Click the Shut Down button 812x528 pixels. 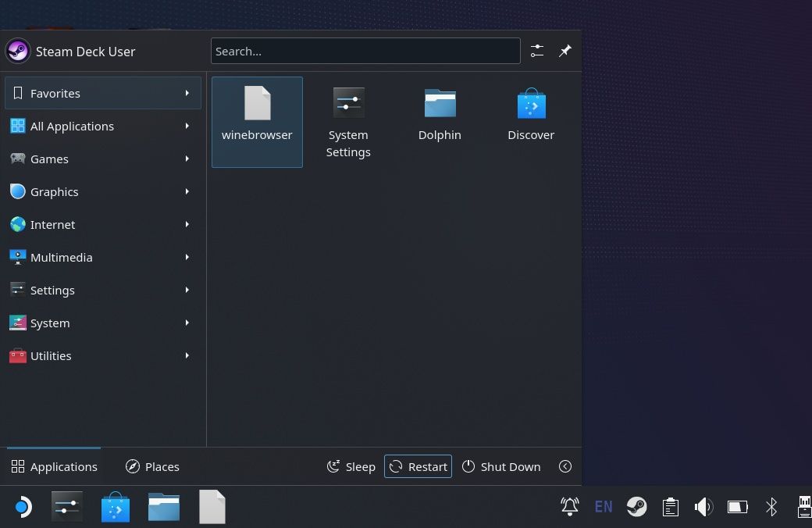coord(500,466)
